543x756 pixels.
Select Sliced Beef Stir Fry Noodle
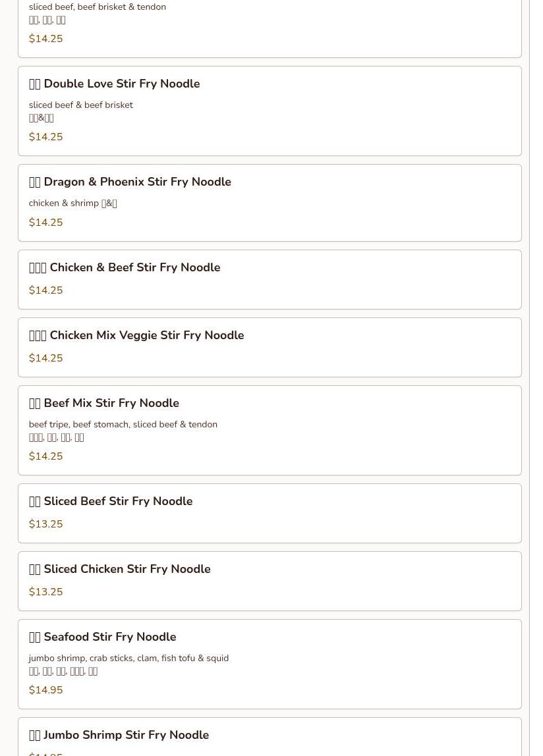point(111,501)
